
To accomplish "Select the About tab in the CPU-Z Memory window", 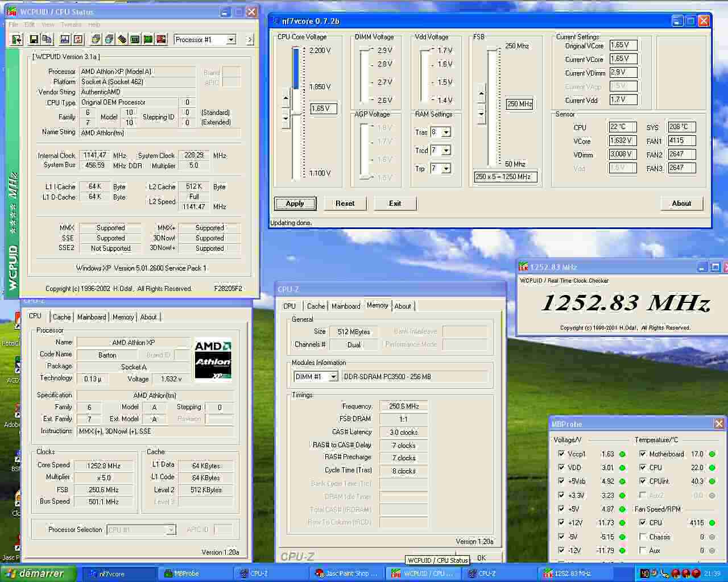I will [x=403, y=306].
